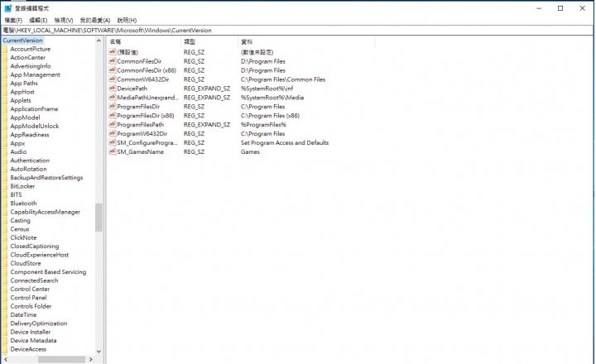Select the BITS key

click(x=16, y=194)
